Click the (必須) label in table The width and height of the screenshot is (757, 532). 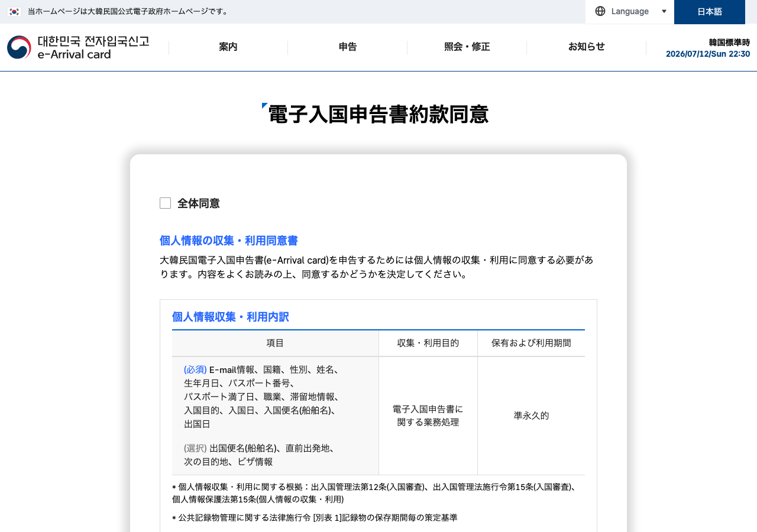(195, 369)
